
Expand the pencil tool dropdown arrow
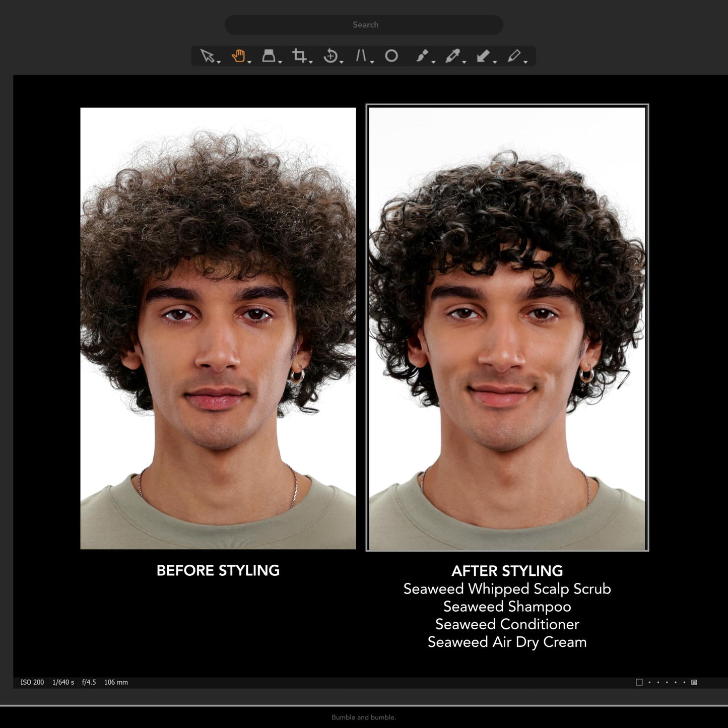(x=525, y=62)
